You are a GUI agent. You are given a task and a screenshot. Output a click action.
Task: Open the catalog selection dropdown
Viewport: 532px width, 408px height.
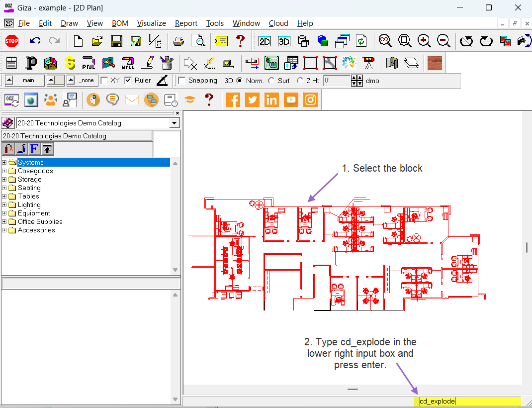(x=175, y=123)
